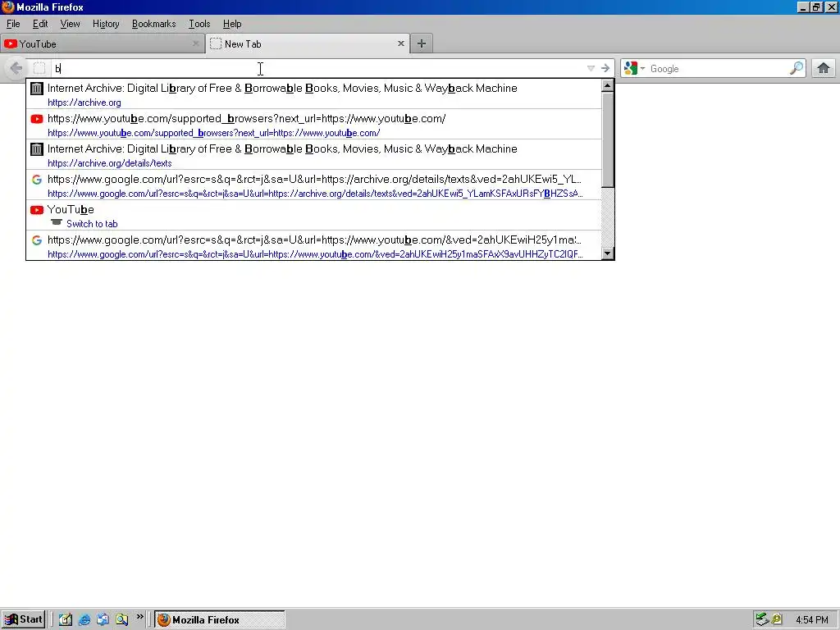Select the first Internet Archive suggestion for archive.org
The image size is (840, 630).
[314, 94]
